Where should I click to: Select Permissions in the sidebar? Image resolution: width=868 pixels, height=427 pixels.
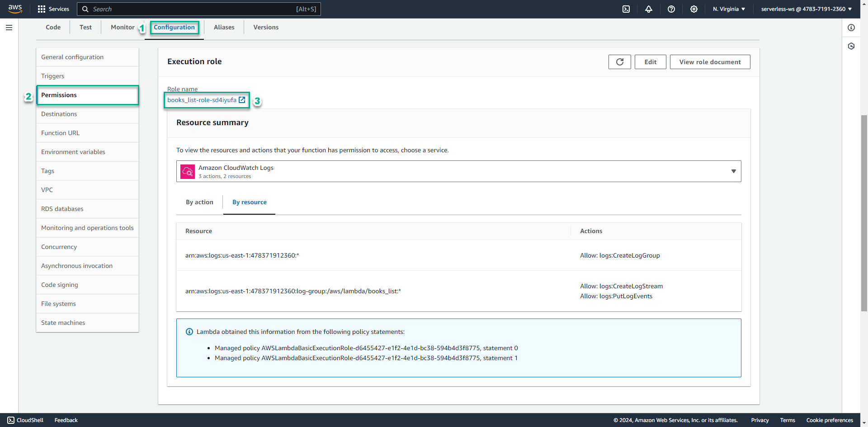tap(87, 95)
